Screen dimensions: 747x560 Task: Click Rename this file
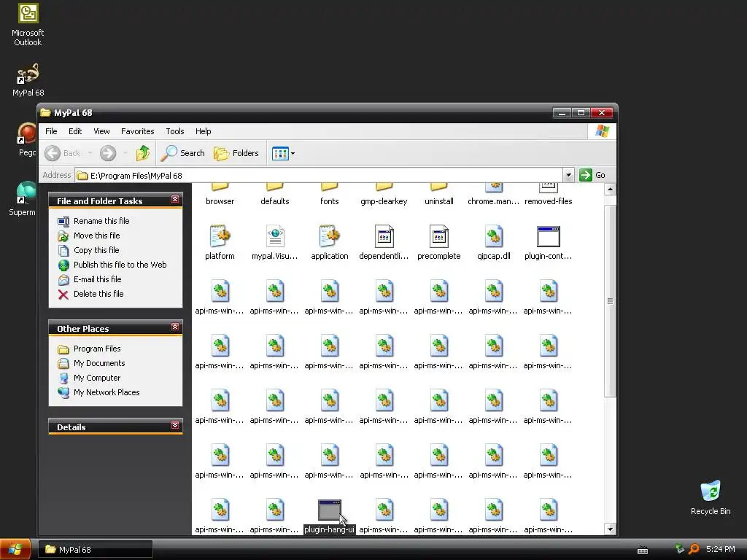point(93,221)
